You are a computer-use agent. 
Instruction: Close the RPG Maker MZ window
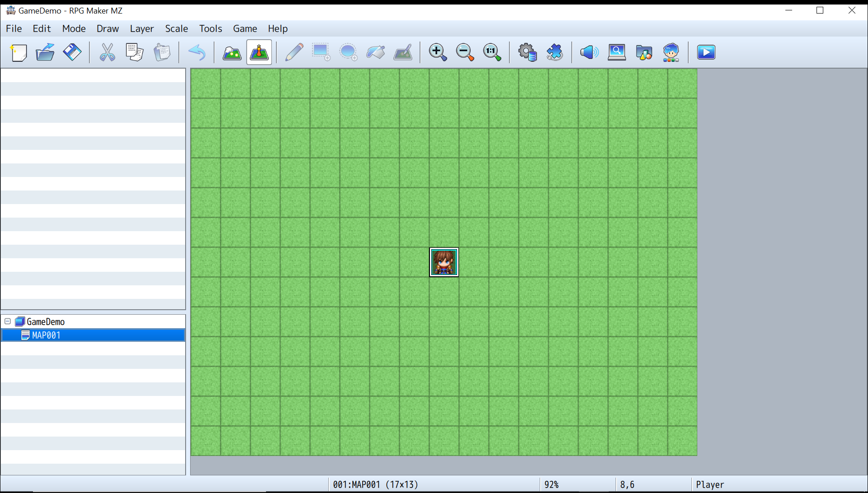coord(852,10)
